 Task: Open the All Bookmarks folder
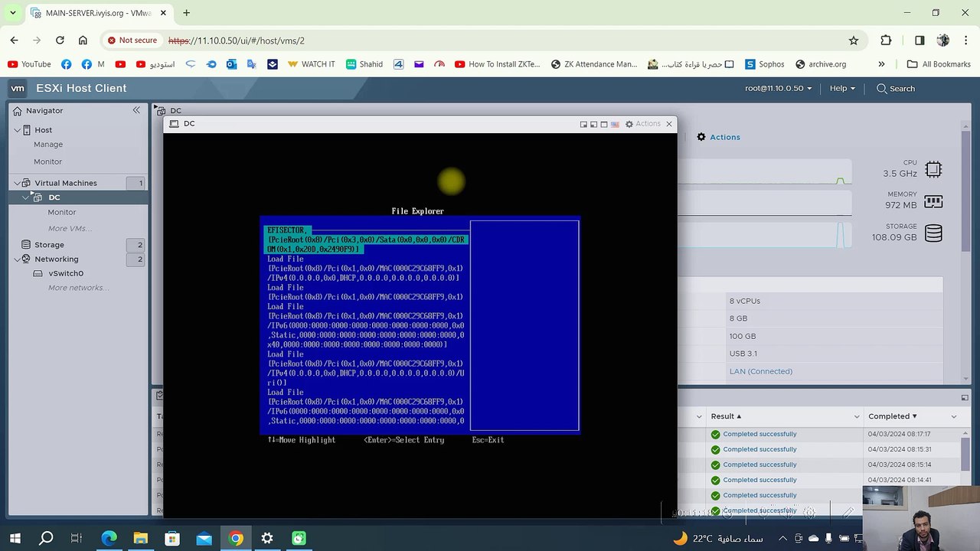coord(939,64)
